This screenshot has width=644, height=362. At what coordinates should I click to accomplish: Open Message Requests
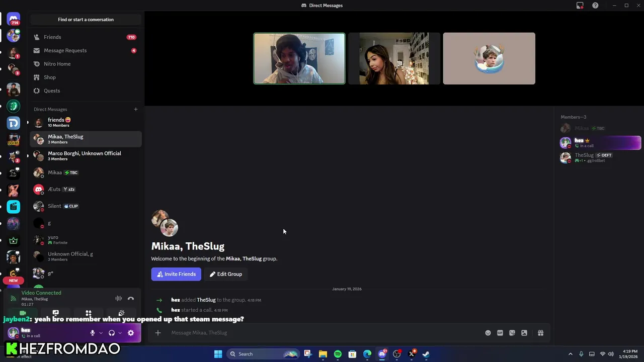pyautogui.click(x=86, y=50)
